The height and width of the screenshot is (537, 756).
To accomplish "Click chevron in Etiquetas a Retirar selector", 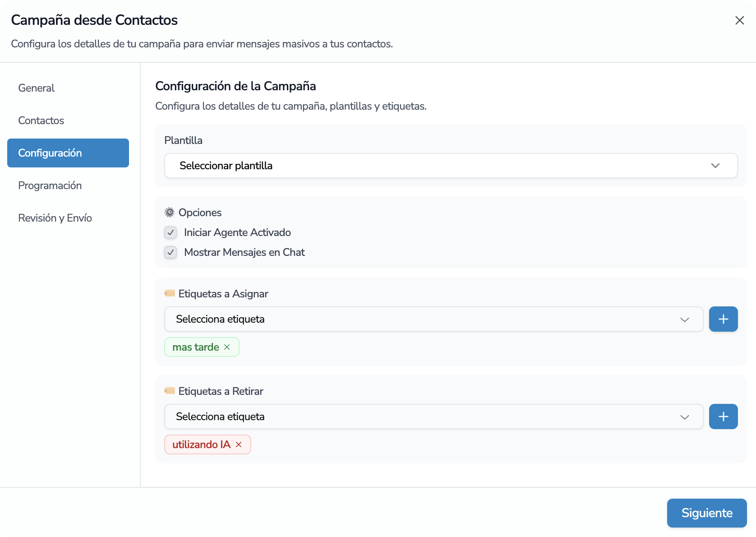I will pos(684,417).
